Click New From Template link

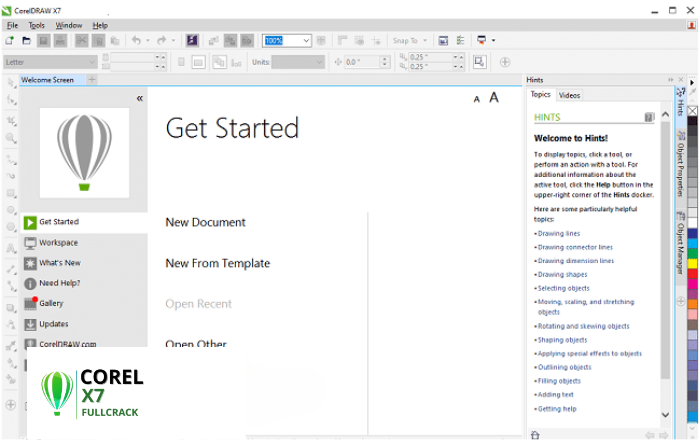pyautogui.click(x=217, y=263)
